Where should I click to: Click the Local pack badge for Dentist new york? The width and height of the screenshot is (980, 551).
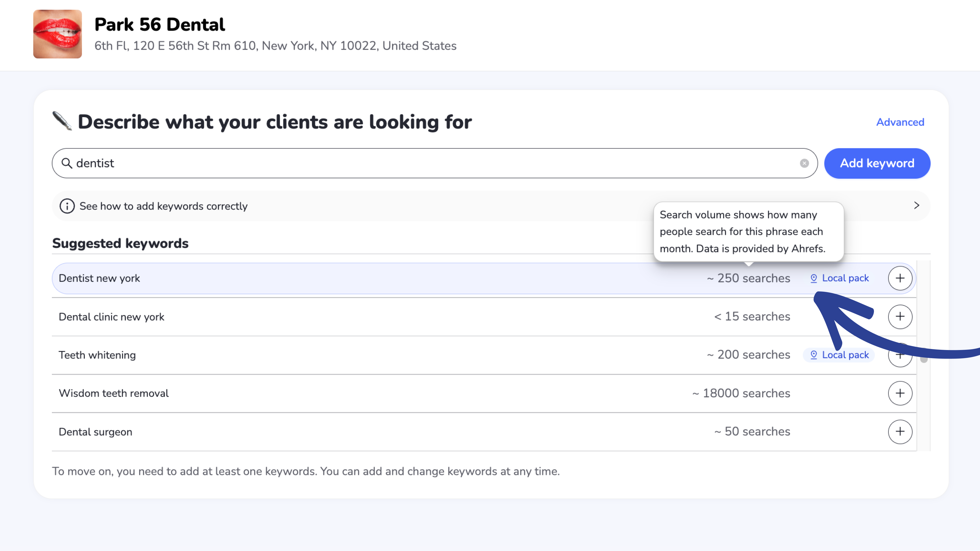[839, 278]
